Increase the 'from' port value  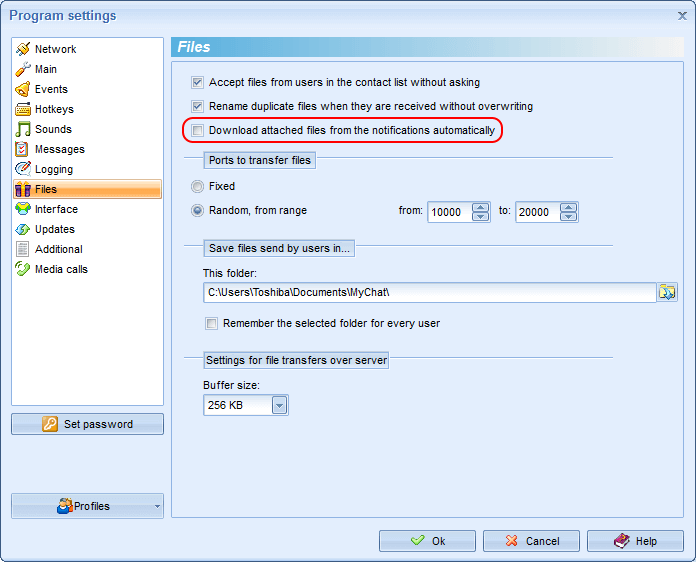pos(480,207)
